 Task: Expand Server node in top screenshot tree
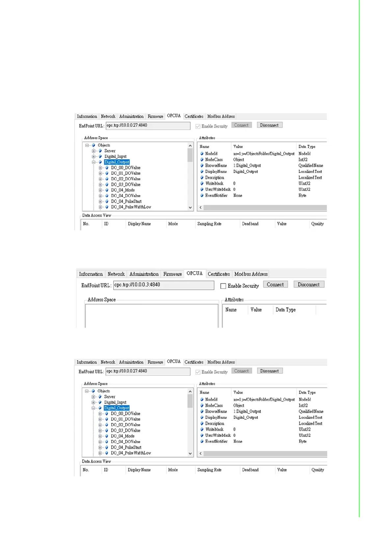(x=93, y=151)
